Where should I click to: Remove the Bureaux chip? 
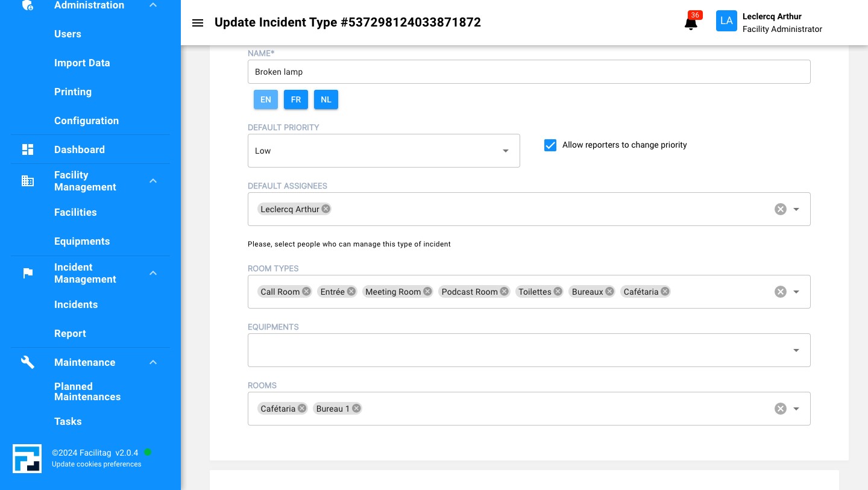610,291
